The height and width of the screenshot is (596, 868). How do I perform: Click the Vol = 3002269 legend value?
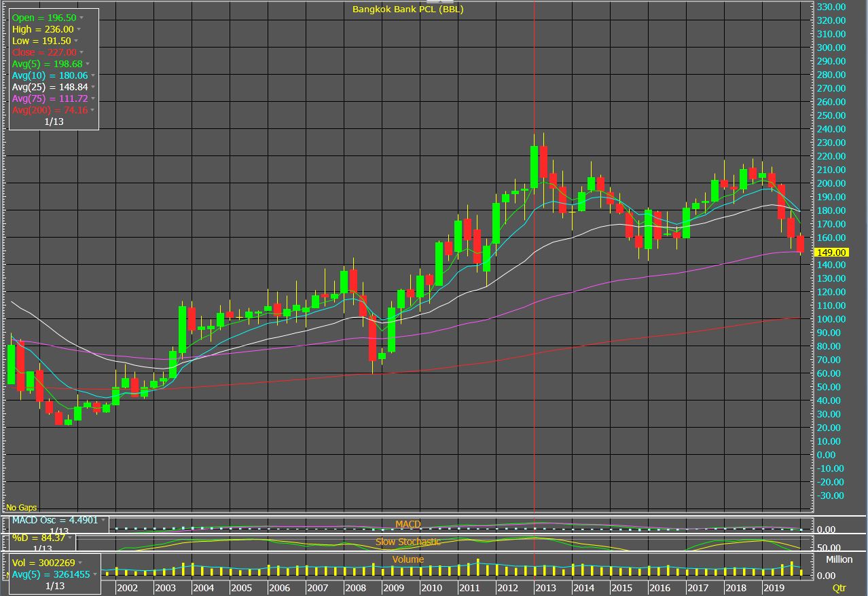pyautogui.click(x=43, y=563)
